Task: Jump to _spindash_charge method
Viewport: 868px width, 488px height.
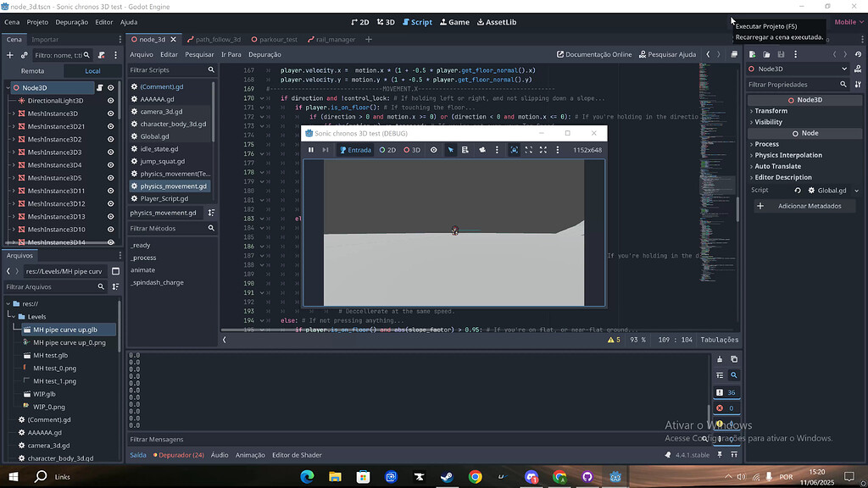Action: click(157, 282)
